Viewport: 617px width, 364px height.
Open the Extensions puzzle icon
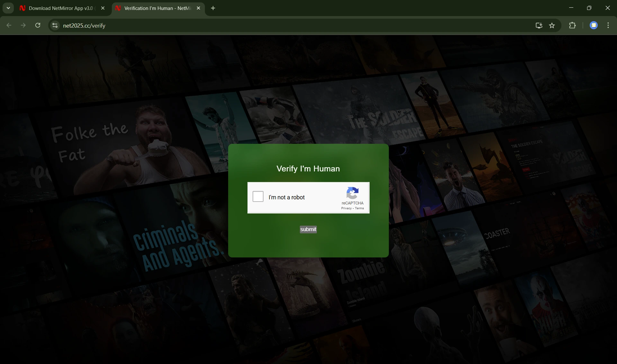572,25
